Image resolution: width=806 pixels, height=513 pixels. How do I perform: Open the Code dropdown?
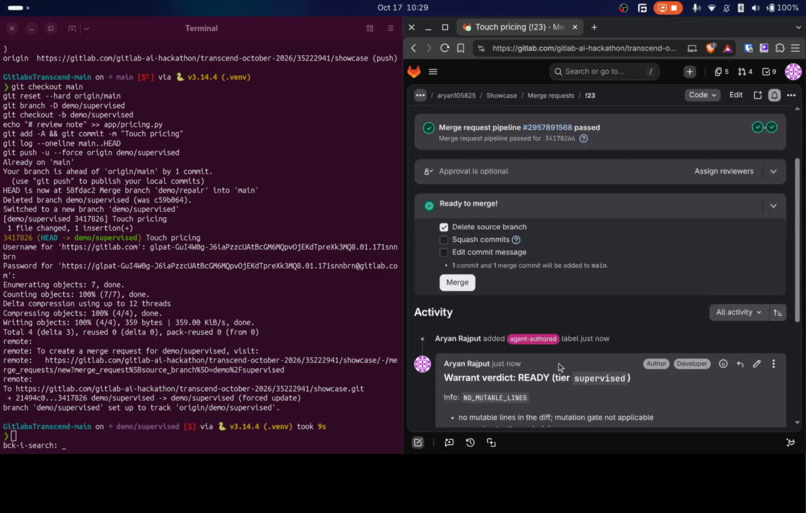(702, 95)
